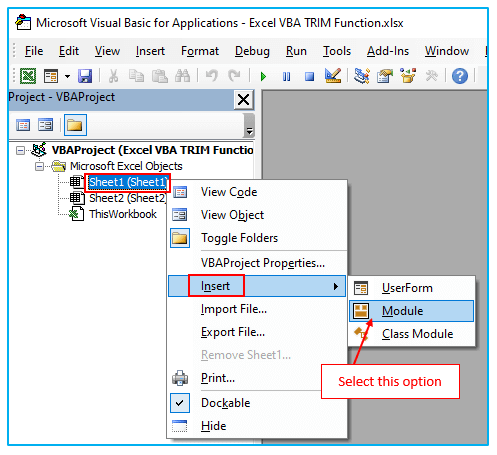
Task: Collapse the VBAProject tree node
Action: (20, 150)
